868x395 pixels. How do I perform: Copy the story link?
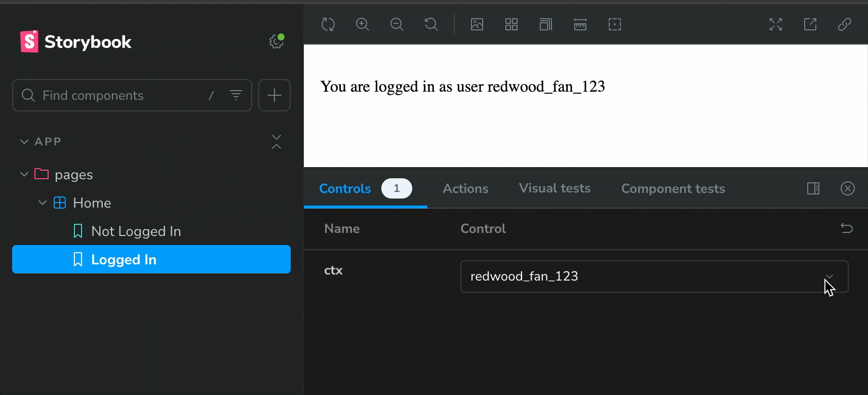[844, 24]
